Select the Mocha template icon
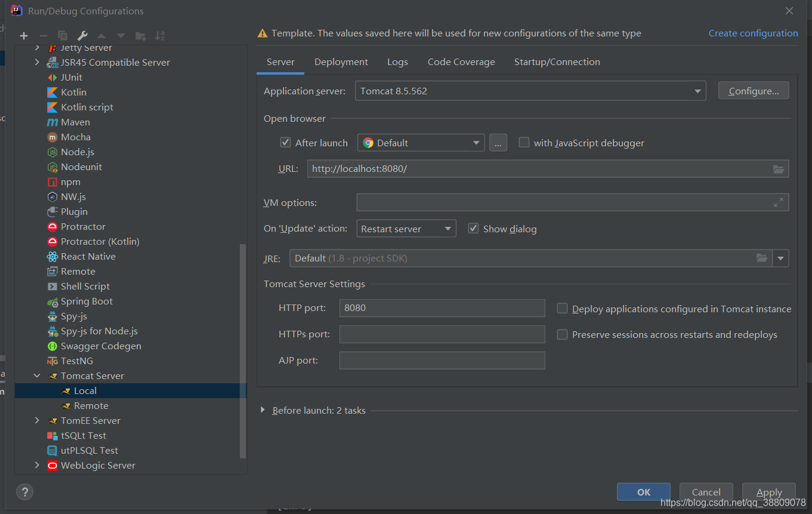Viewport: 812px width, 514px height. point(52,137)
